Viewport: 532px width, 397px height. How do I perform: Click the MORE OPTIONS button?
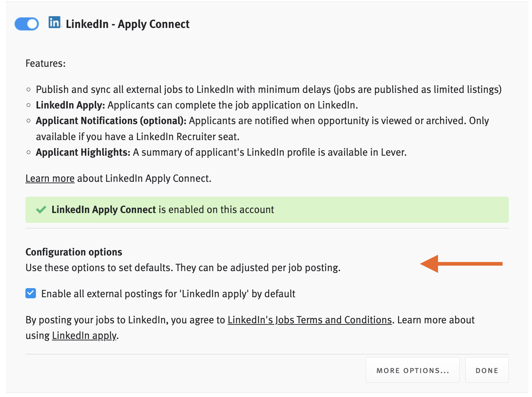pyautogui.click(x=412, y=370)
